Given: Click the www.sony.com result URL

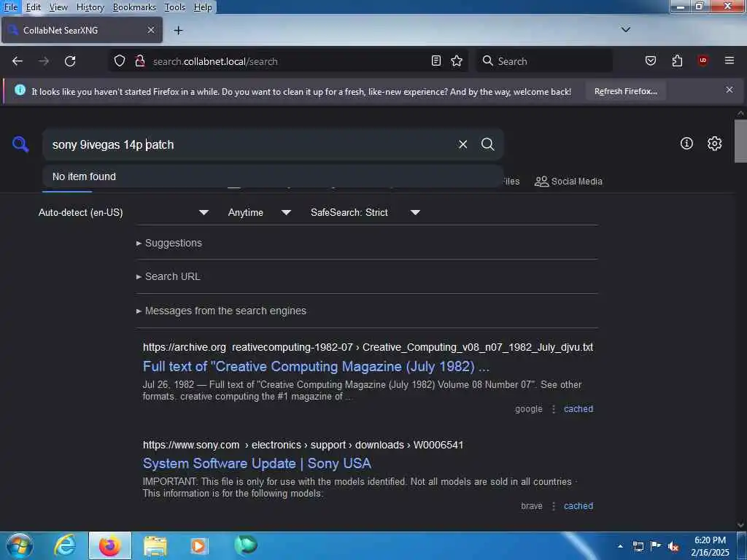Looking at the screenshot, I should (303, 445).
